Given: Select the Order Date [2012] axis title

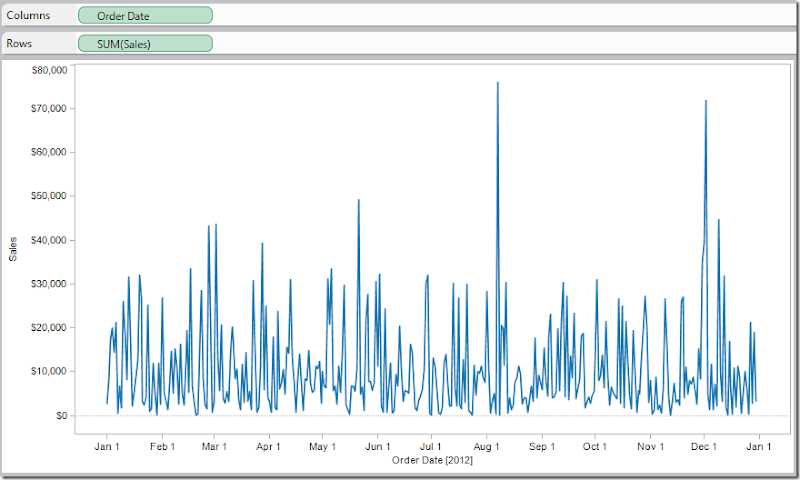Looking at the screenshot, I should click(432, 460).
